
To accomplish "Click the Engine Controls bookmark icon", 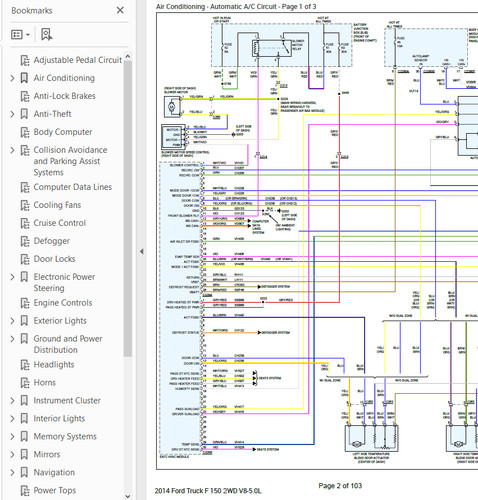I will click(x=25, y=303).
